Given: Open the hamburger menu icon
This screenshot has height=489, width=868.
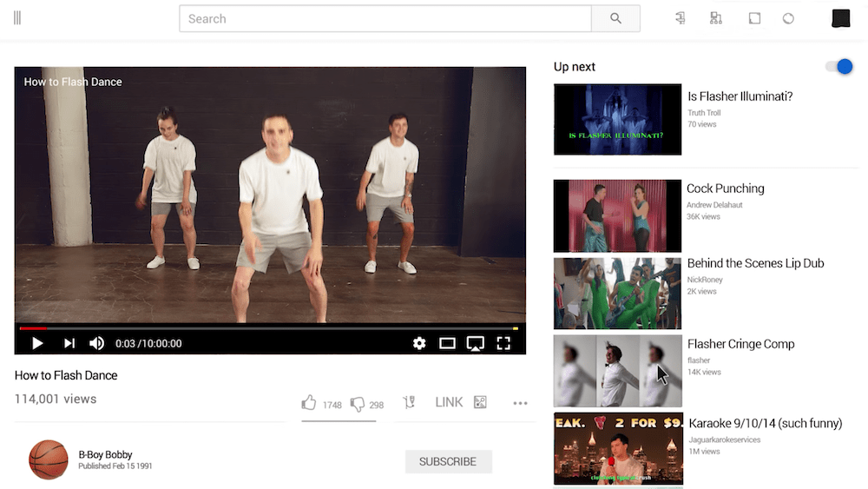Looking at the screenshot, I should [17, 18].
